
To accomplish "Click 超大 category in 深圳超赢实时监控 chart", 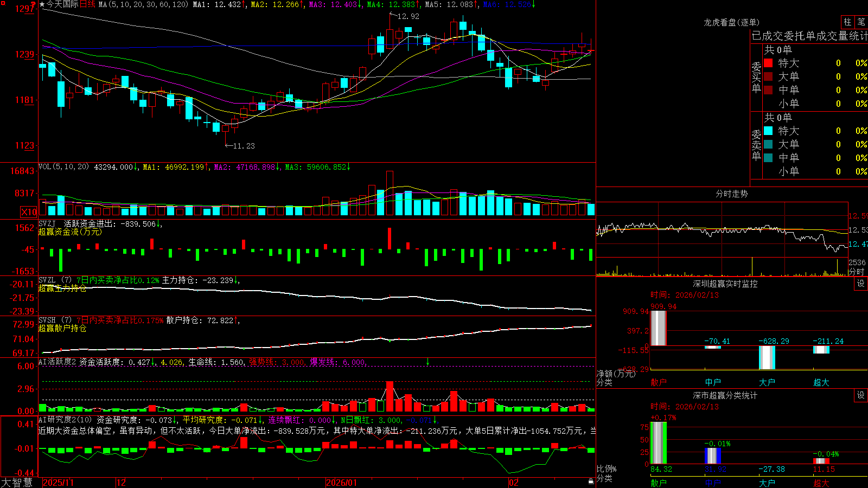I will [x=821, y=382].
